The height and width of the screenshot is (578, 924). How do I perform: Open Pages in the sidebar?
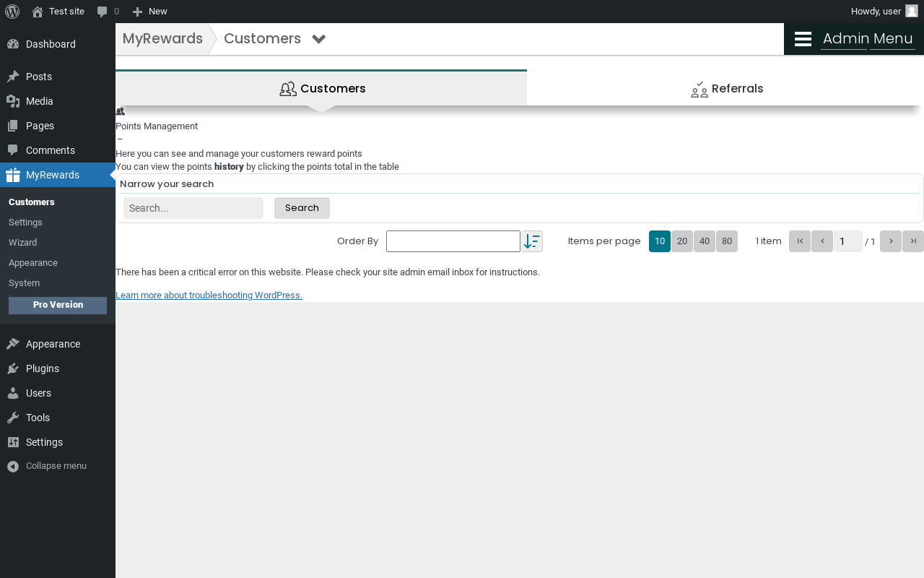[x=58, y=126]
